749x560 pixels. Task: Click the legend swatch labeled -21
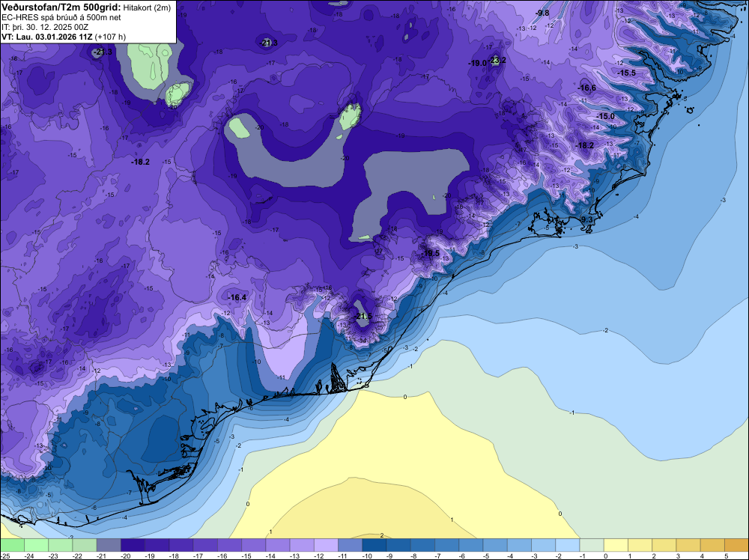[109, 545]
